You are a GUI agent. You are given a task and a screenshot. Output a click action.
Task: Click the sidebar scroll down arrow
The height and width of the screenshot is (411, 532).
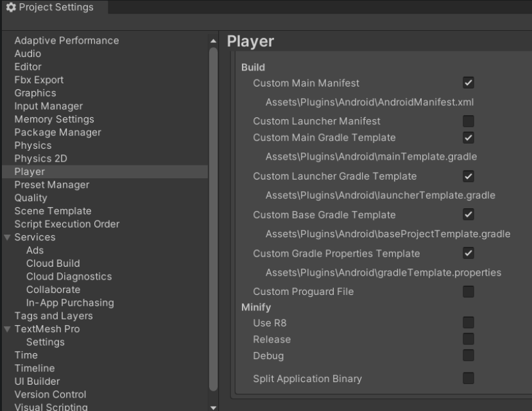tap(213, 407)
